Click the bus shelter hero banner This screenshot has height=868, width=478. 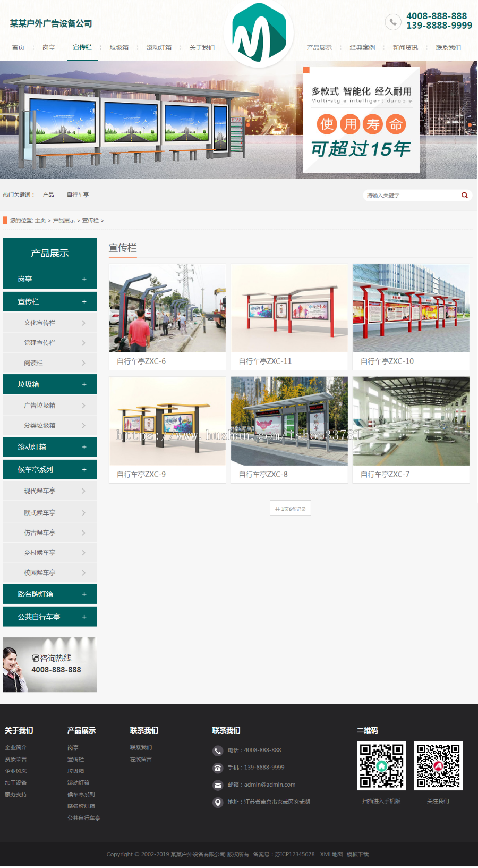point(238,120)
